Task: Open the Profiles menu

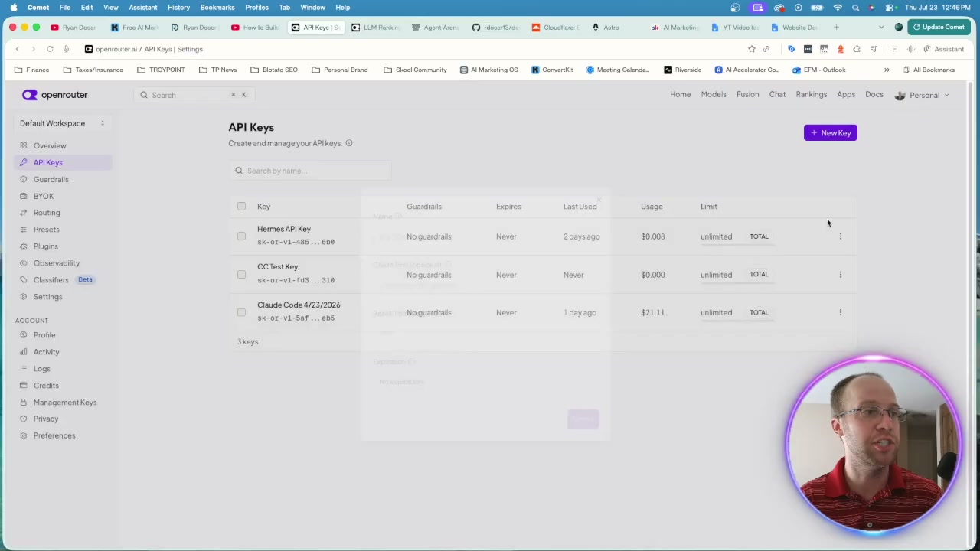Action: [x=256, y=8]
